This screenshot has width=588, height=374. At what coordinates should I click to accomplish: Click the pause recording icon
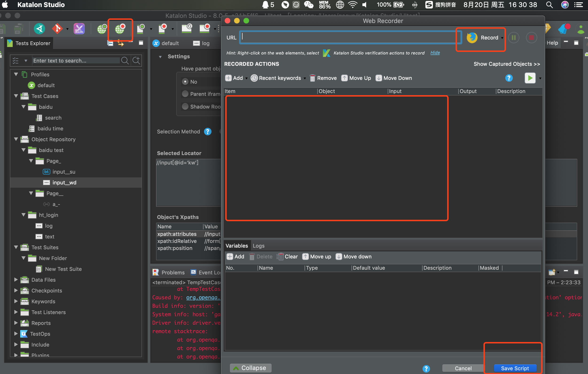click(x=514, y=38)
